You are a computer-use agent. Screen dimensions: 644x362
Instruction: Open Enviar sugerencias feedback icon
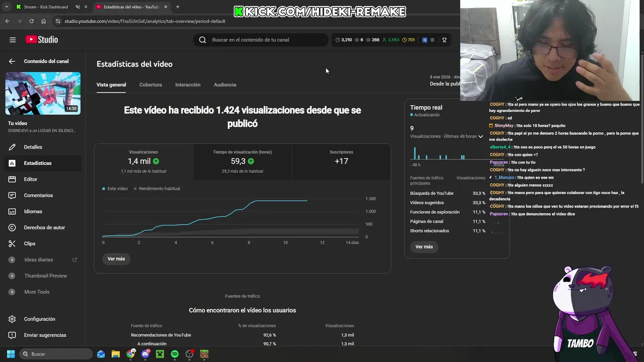pyautogui.click(x=12, y=335)
